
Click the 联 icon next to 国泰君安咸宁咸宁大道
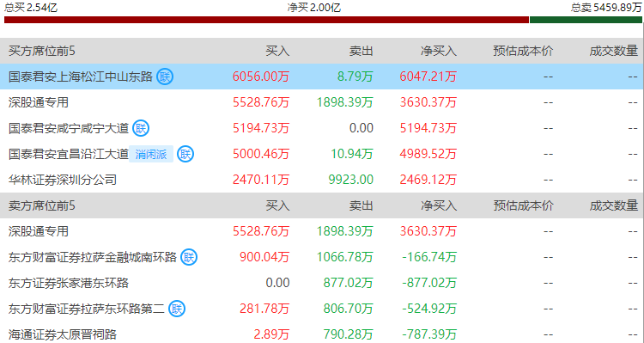point(141,128)
